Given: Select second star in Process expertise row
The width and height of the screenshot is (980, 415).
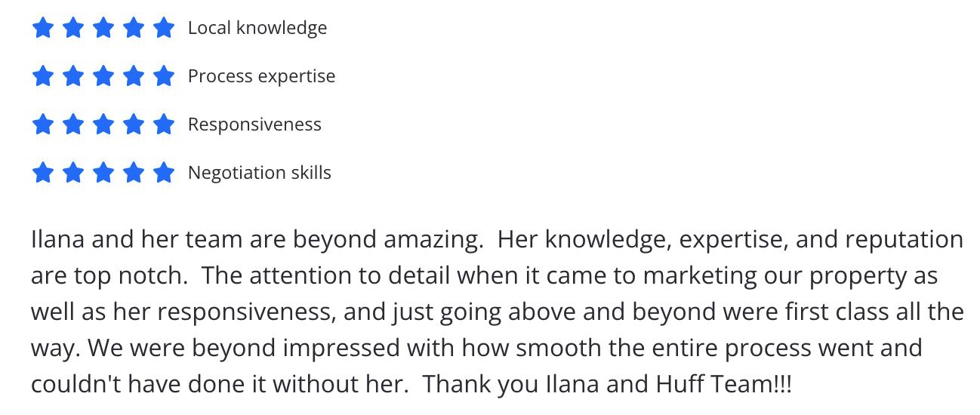Looking at the screenshot, I should tap(73, 76).
